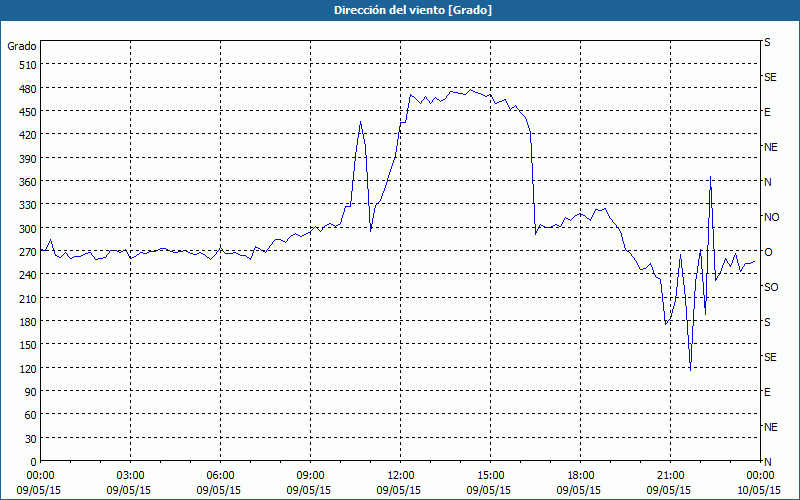Click the N compass label level with 0

pyautogui.click(x=768, y=462)
